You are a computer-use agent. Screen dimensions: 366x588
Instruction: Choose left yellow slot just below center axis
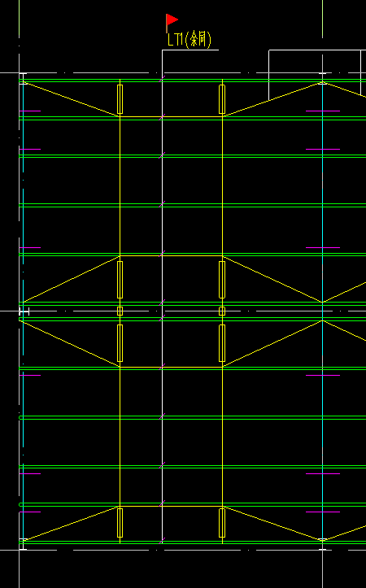120,343
